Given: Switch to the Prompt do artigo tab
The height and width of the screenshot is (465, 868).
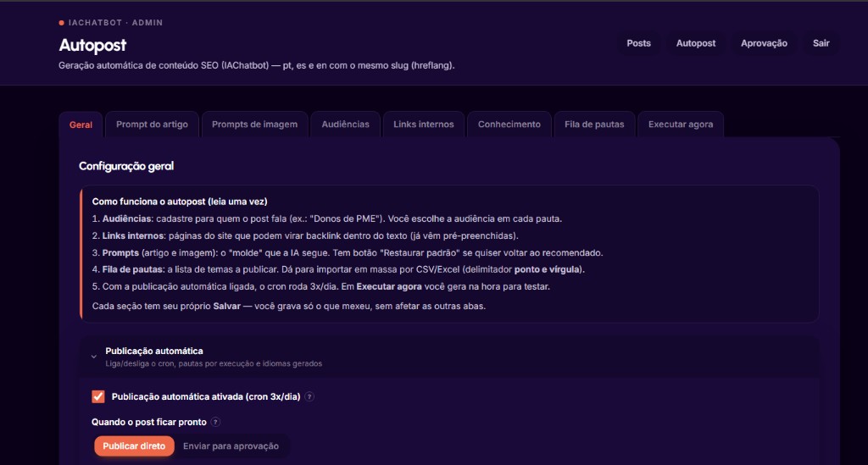Looking at the screenshot, I should tap(152, 125).
